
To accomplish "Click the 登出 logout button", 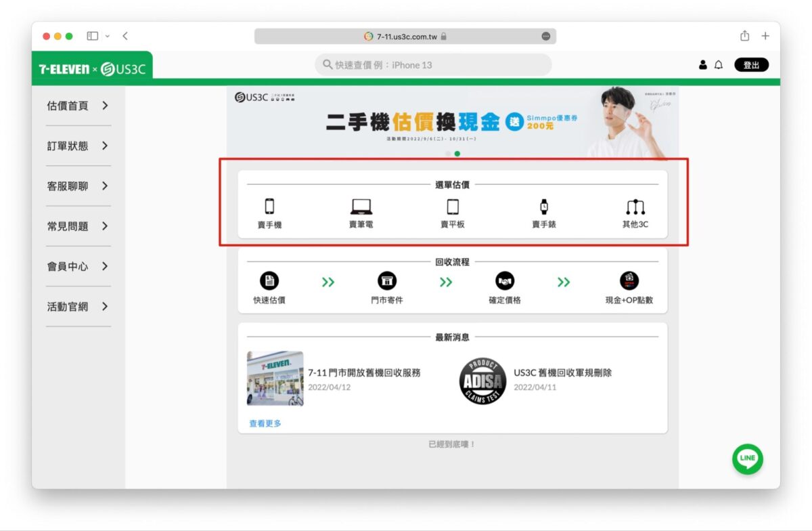I will (752, 65).
